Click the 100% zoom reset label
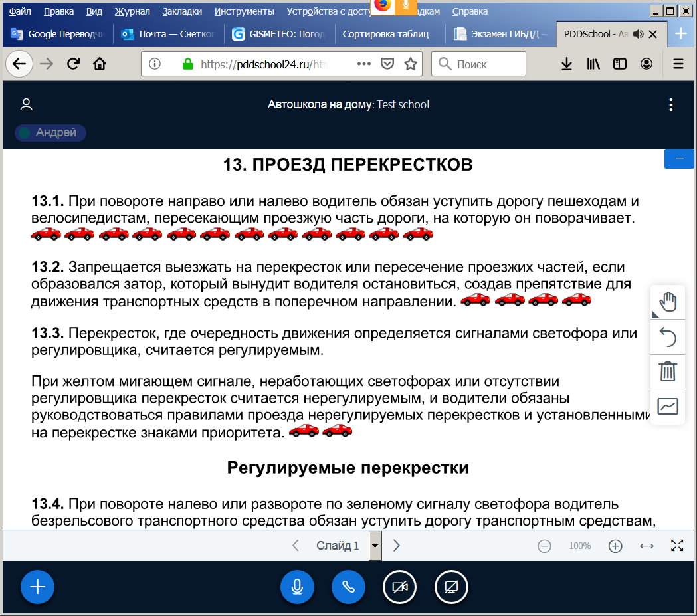Screen dimensions: 697x616 pos(579,546)
